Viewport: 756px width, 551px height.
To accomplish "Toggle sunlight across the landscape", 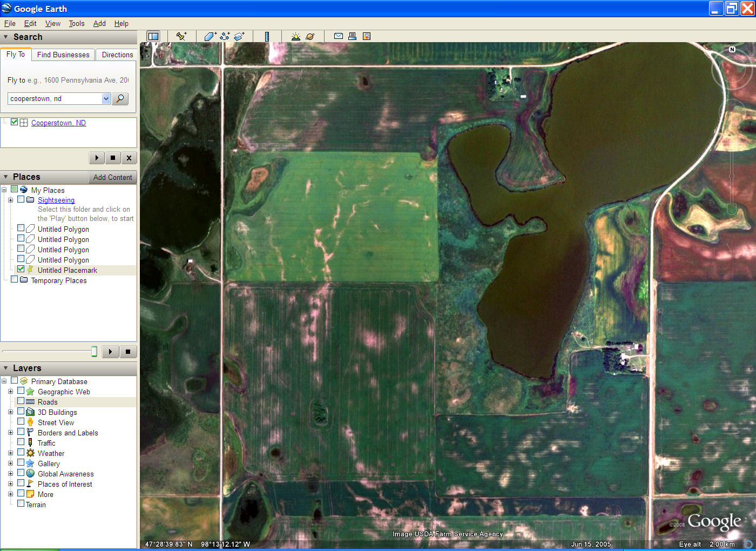I will click(x=295, y=36).
